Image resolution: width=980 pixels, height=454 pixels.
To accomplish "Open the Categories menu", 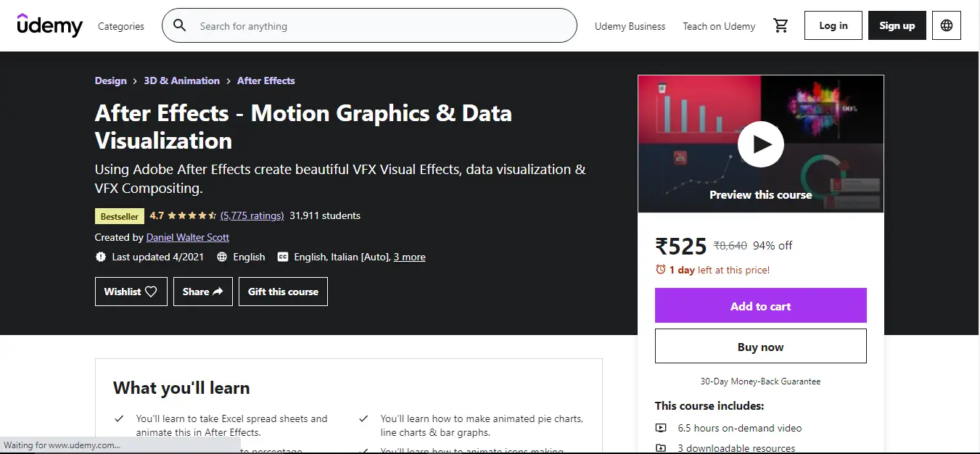I will click(x=120, y=25).
